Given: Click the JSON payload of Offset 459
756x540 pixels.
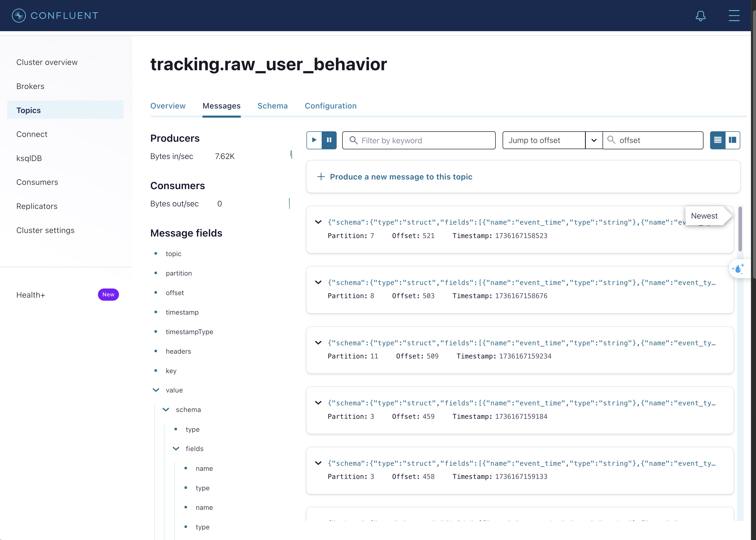Looking at the screenshot, I should (522, 403).
